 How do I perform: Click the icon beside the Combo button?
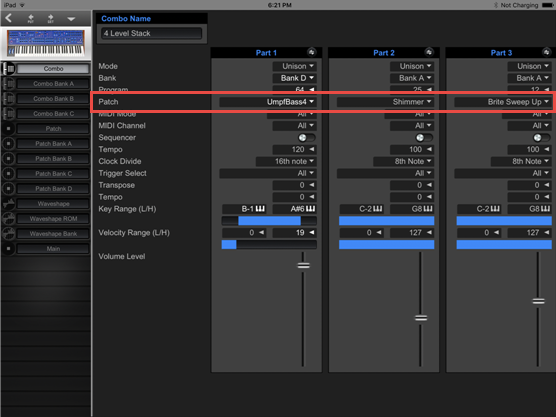9,68
